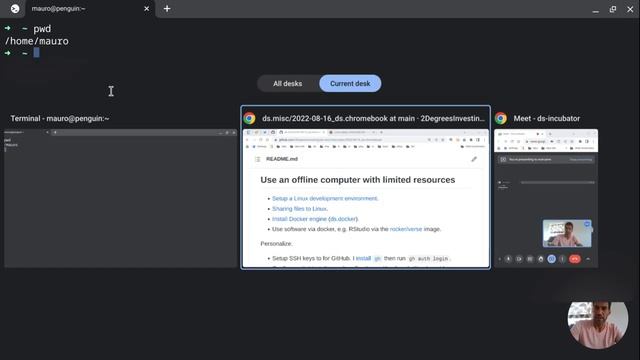Switch to the All desks view

click(x=288, y=84)
